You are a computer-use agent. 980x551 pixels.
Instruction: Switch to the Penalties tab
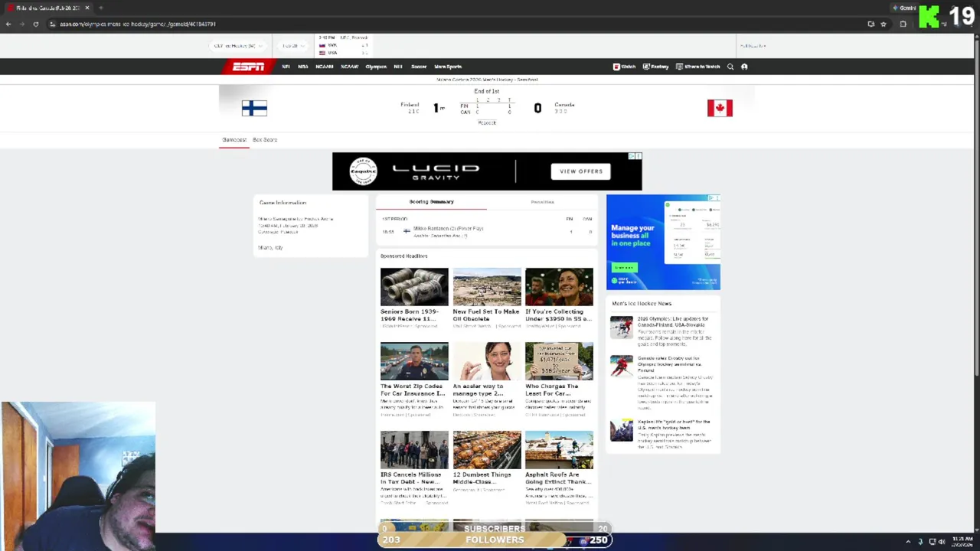tap(542, 202)
